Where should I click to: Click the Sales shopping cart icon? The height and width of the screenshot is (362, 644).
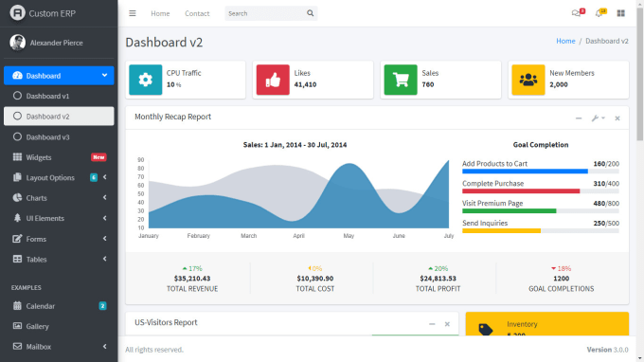(401, 80)
